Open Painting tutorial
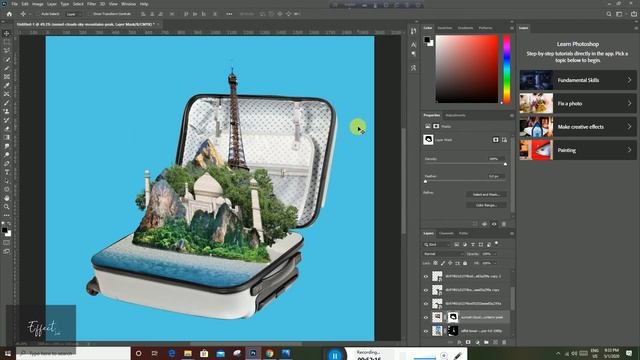This screenshot has width=640, height=360. [578, 150]
